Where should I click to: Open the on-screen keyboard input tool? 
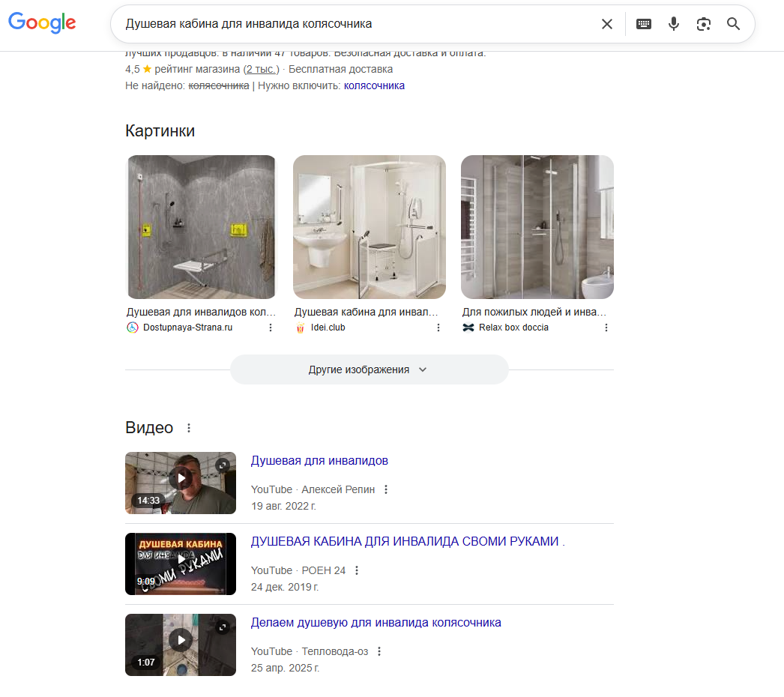click(643, 24)
